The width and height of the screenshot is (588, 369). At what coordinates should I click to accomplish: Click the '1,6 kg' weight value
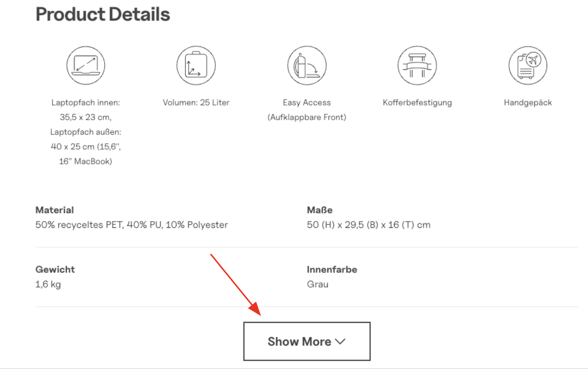tap(48, 284)
